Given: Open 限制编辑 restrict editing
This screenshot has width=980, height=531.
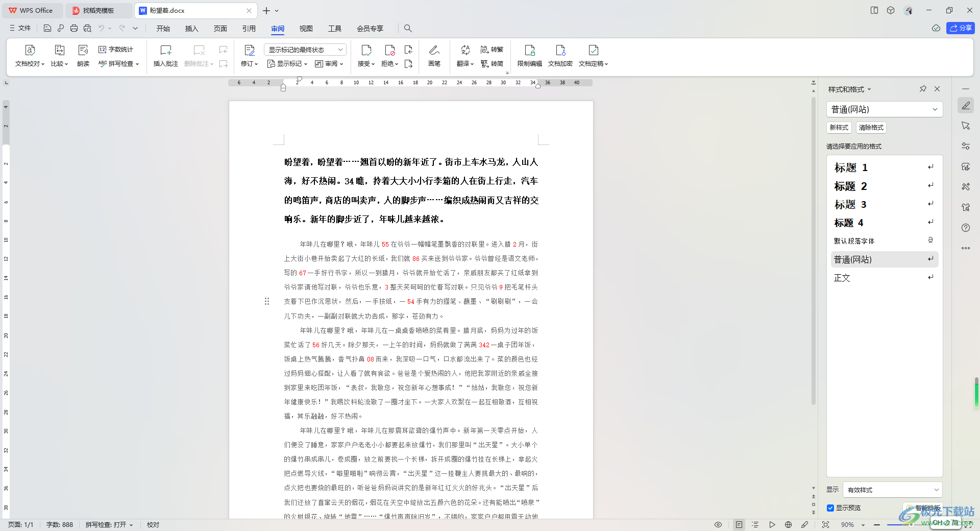Looking at the screenshot, I should pos(530,56).
